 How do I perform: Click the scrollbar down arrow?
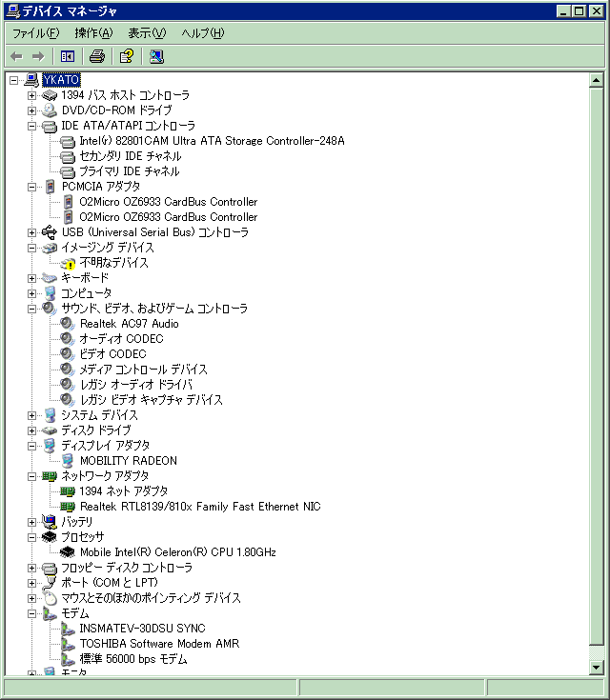point(596,668)
